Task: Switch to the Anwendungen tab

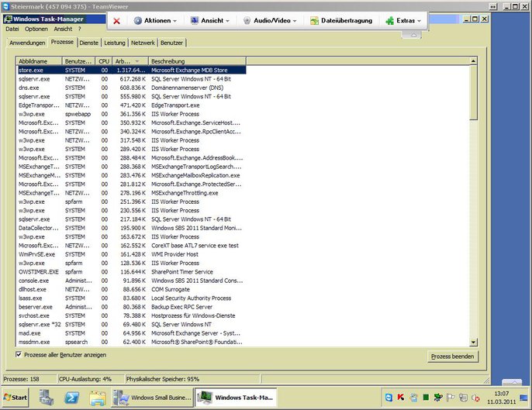Action: pos(27,43)
